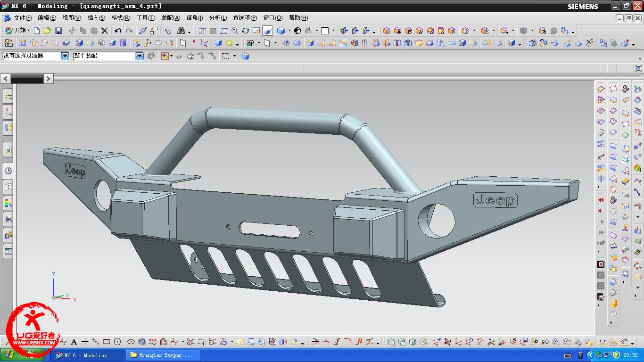Save the part with floppy icon

58,31
